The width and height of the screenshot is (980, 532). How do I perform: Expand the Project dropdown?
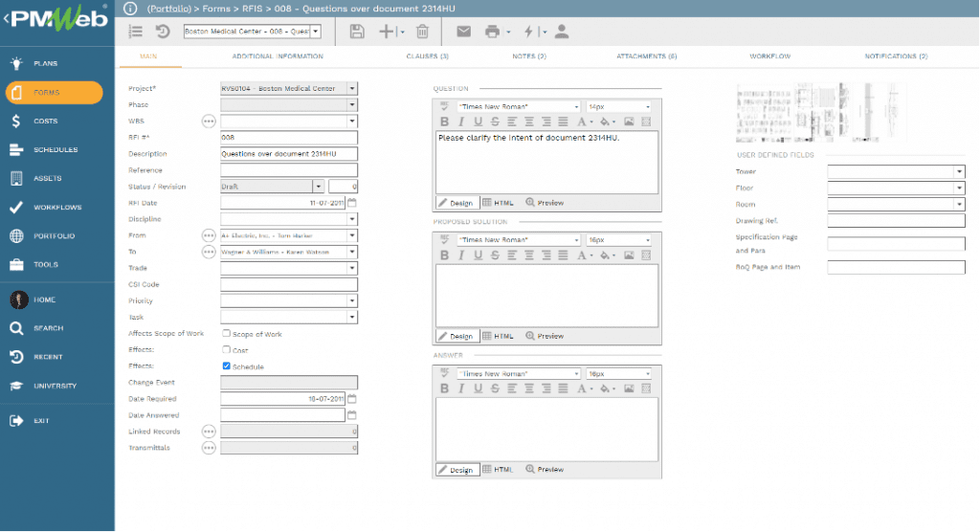(x=352, y=89)
